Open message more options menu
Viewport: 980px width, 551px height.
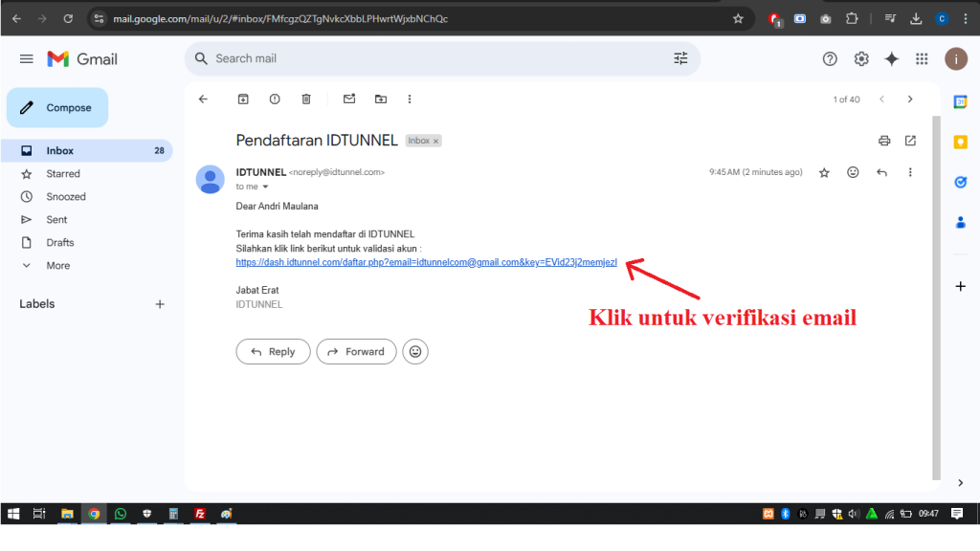(910, 172)
